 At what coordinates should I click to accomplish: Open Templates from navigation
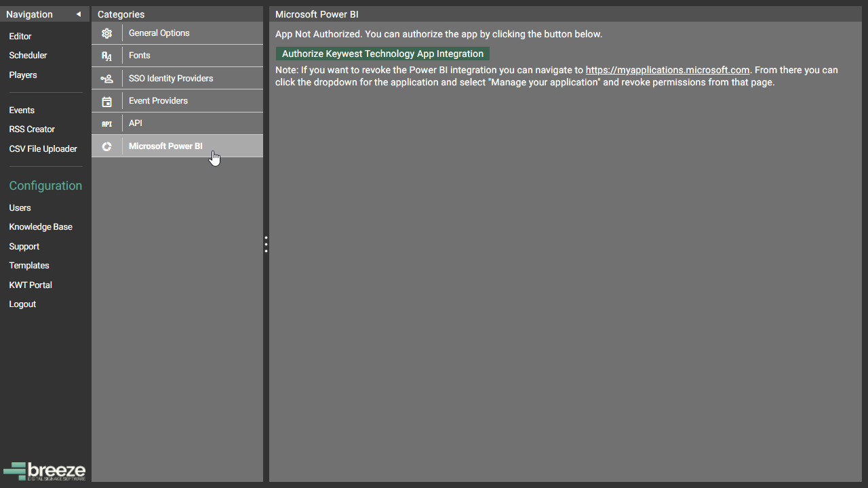point(29,266)
